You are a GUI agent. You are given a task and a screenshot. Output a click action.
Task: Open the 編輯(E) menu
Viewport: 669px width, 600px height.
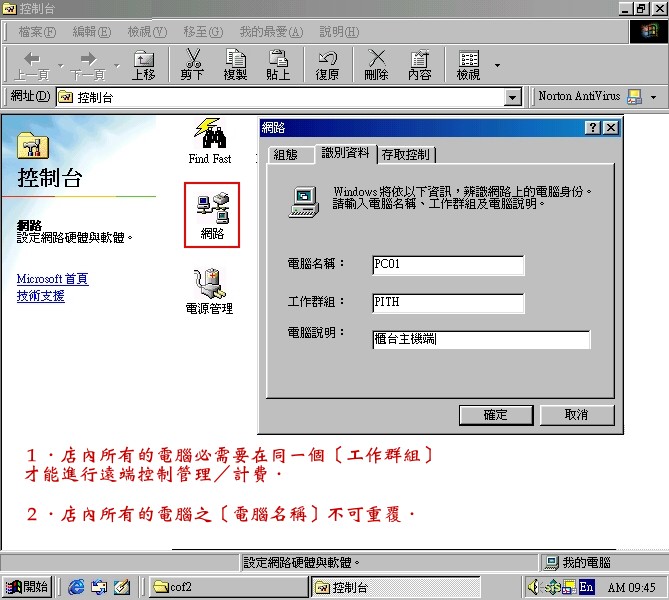(x=92, y=32)
